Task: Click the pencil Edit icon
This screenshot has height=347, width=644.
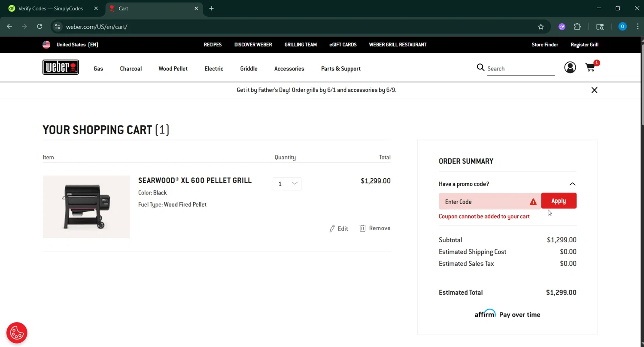Action: point(332,228)
